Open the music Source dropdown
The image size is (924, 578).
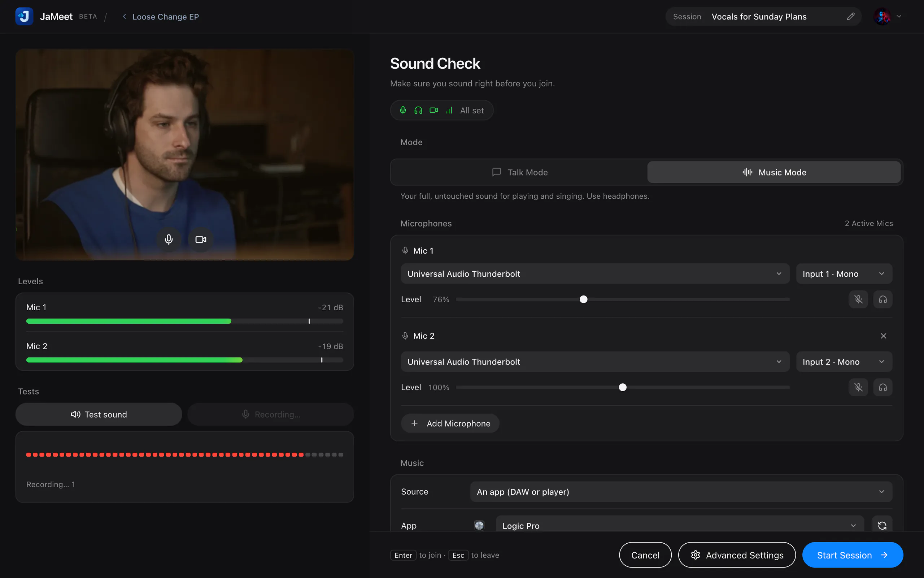681,492
